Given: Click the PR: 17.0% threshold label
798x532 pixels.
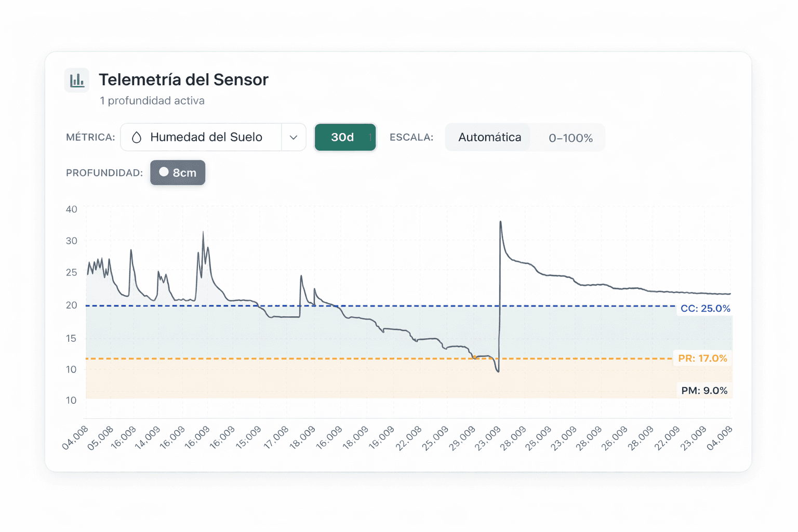Looking at the screenshot, I should coord(702,358).
